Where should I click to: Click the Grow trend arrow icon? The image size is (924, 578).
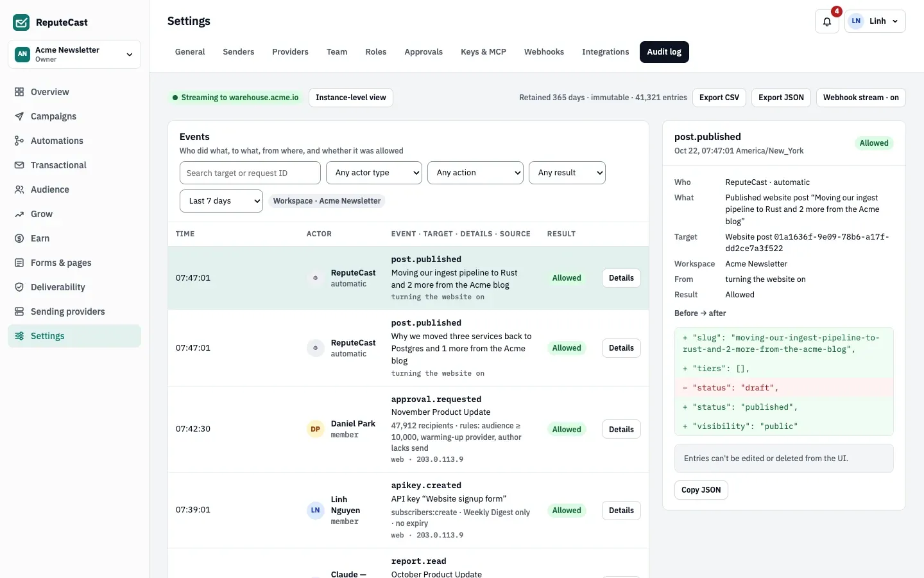19,214
